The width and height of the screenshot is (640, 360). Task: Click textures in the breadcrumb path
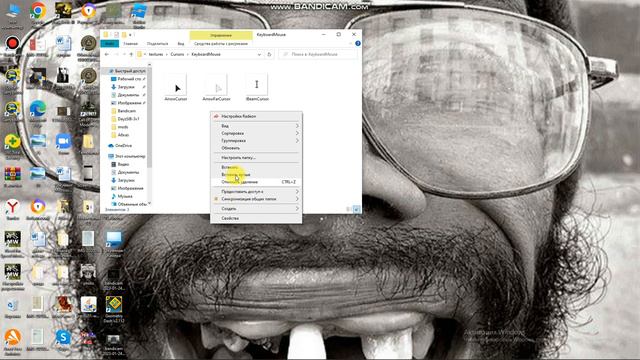pyautogui.click(x=156, y=54)
